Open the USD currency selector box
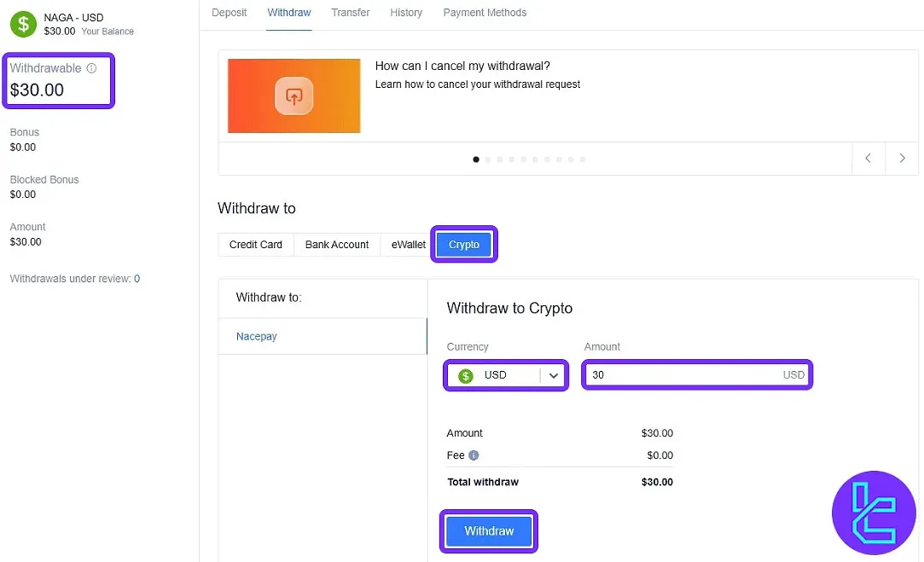Screen dimensions: 924x562 (x=505, y=375)
